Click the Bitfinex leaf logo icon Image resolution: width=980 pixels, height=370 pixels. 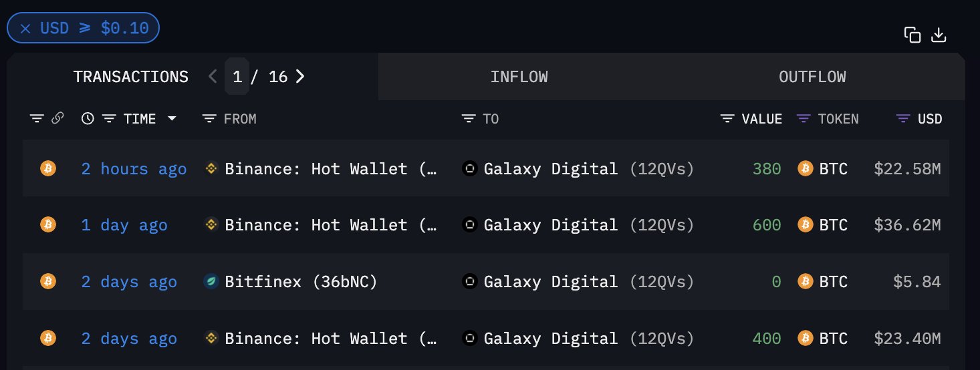[211, 281]
